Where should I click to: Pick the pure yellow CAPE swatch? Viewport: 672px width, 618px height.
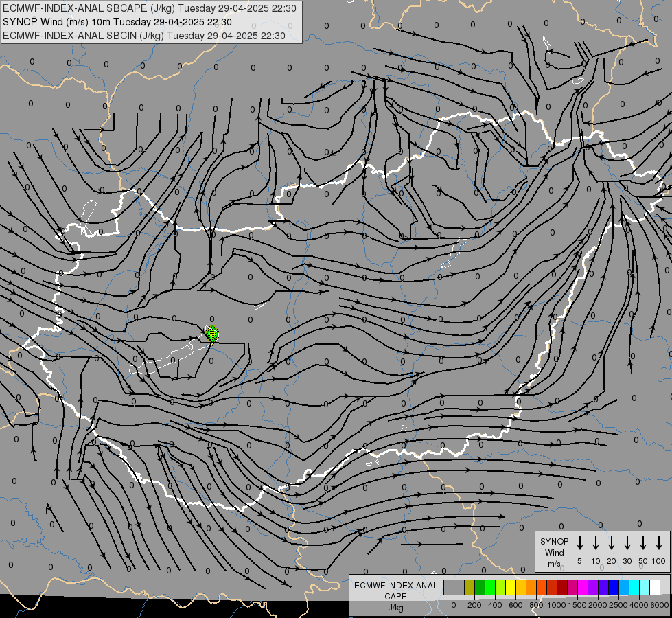[x=511, y=587]
